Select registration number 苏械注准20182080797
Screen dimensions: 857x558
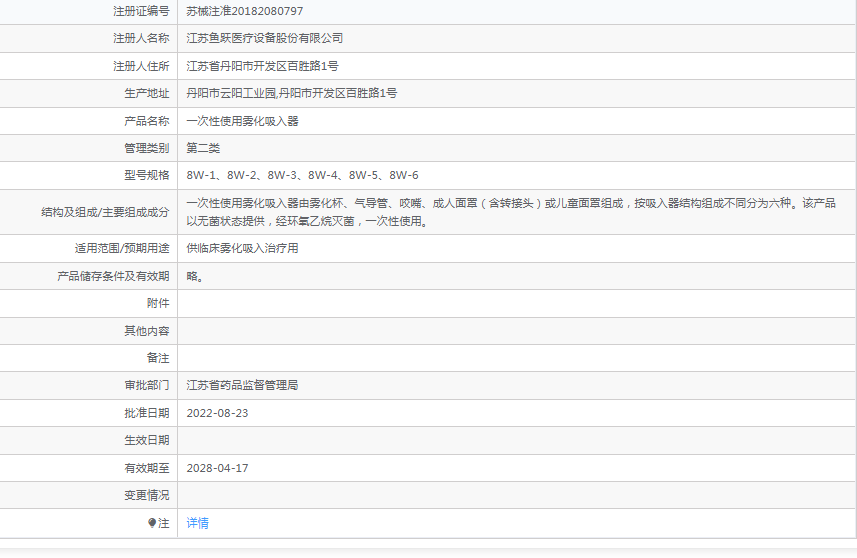click(x=245, y=11)
